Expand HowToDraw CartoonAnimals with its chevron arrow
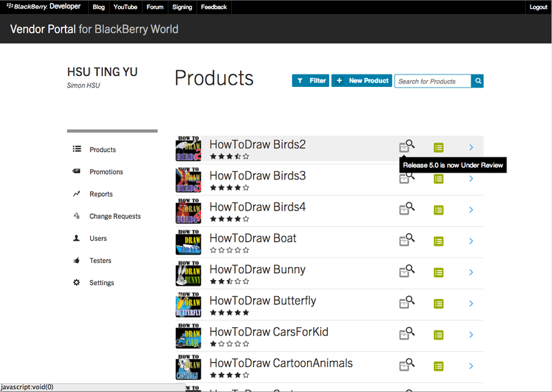 click(x=471, y=366)
